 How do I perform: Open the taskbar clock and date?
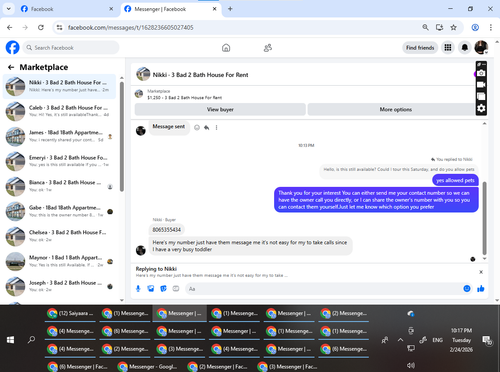(x=461, y=340)
